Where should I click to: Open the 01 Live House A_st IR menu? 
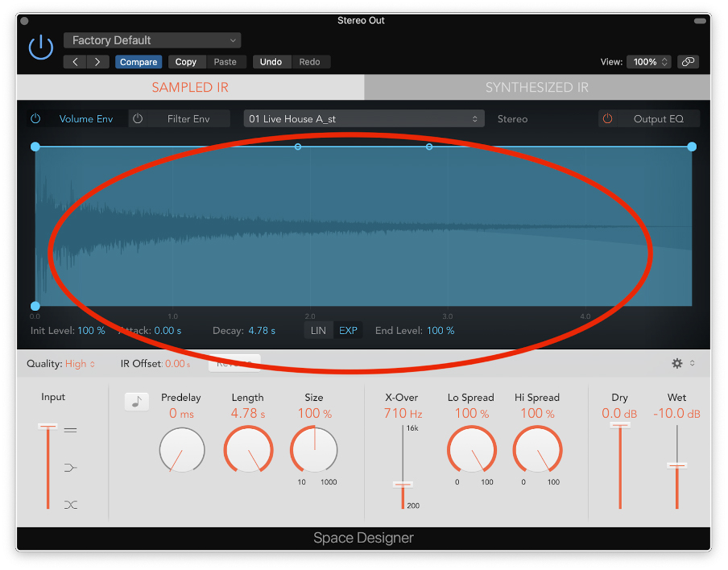click(364, 119)
